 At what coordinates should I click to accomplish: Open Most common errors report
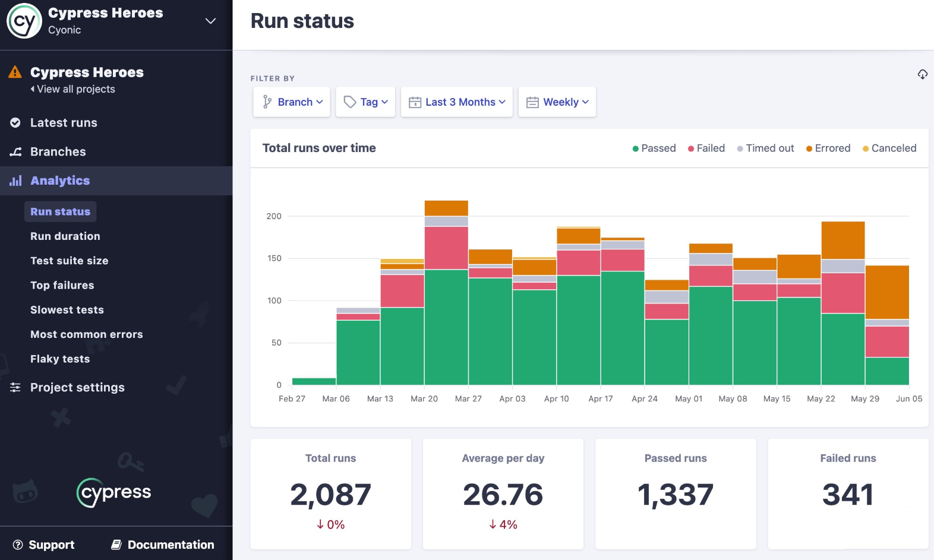point(87,334)
